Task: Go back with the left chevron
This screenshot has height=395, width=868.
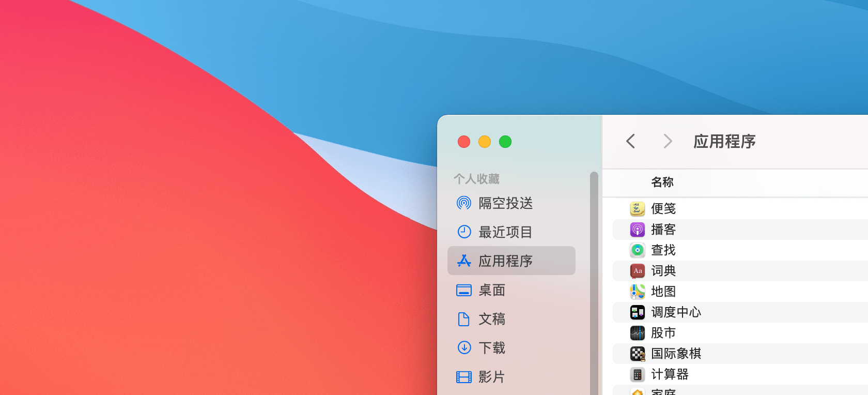Action: pyautogui.click(x=630, y=141)
